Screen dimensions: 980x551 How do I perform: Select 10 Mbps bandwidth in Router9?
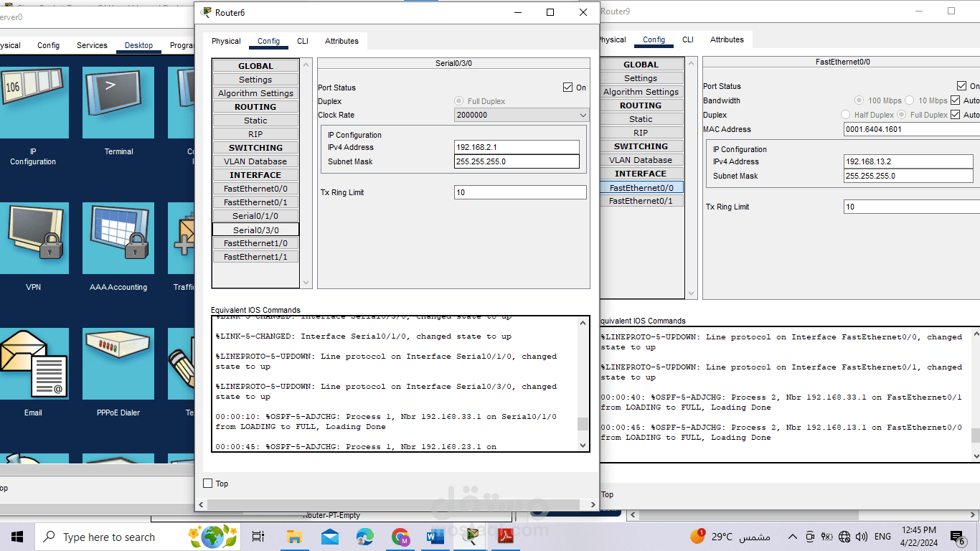pyautogui.click(x=910, y=100)
